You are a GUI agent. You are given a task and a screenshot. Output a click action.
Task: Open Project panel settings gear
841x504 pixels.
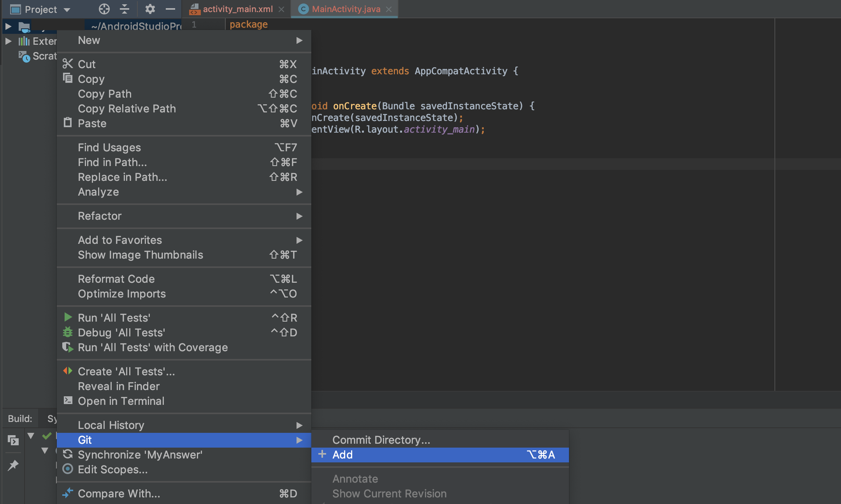150,9
